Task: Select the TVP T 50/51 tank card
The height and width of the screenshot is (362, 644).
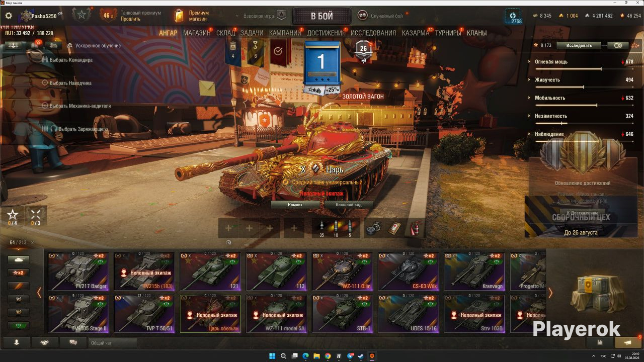Action: [144, 314]
